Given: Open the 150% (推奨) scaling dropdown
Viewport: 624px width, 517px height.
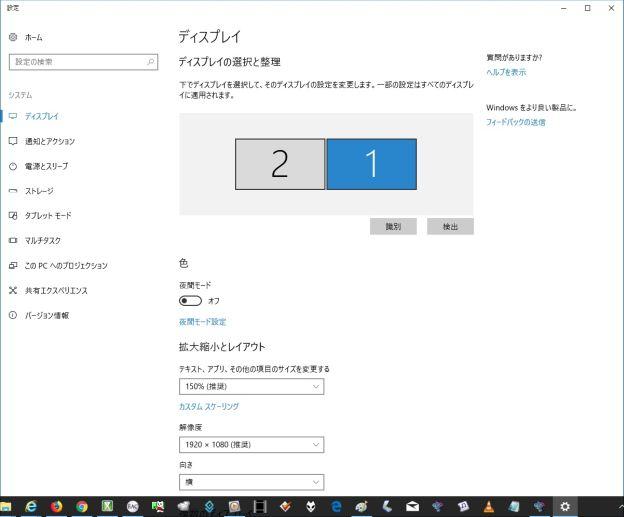Looking at the screenshot, I should 252,386.
